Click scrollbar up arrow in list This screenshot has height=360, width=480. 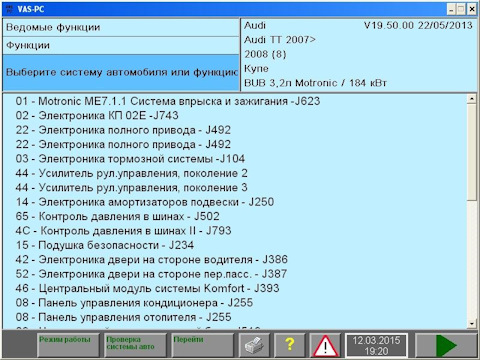coord(472,99)
